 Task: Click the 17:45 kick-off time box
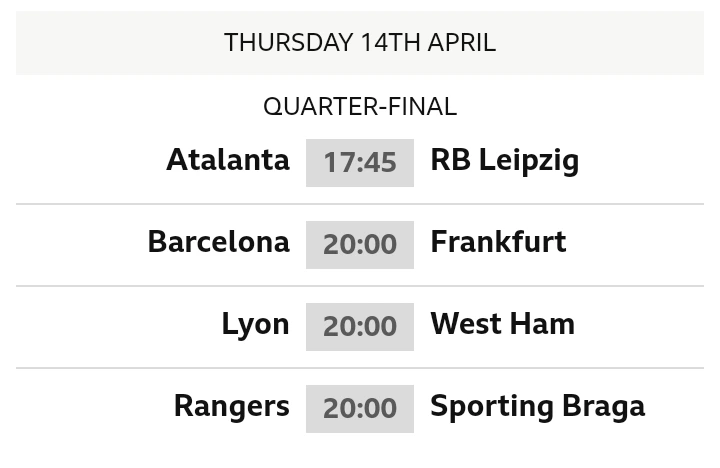click(x=360, y=162)
